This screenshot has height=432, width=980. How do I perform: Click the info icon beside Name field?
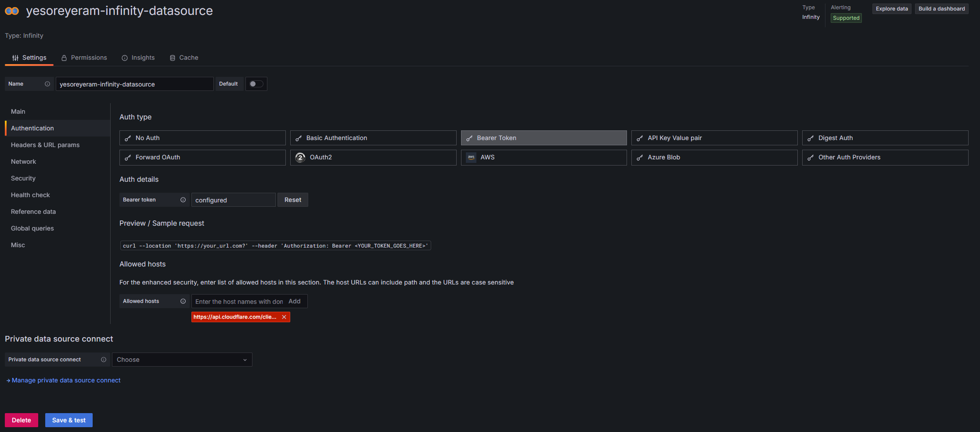click(47, 84)
